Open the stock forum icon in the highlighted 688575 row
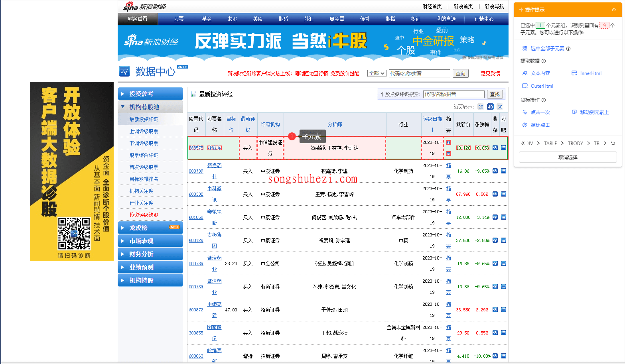Screen dimensions: 625x364 click(504, 148)
